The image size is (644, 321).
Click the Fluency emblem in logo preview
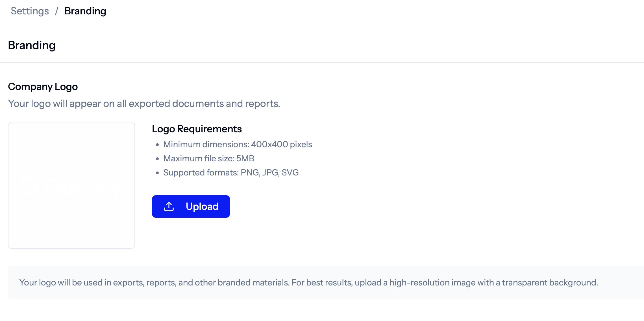[x=30, y=186]
